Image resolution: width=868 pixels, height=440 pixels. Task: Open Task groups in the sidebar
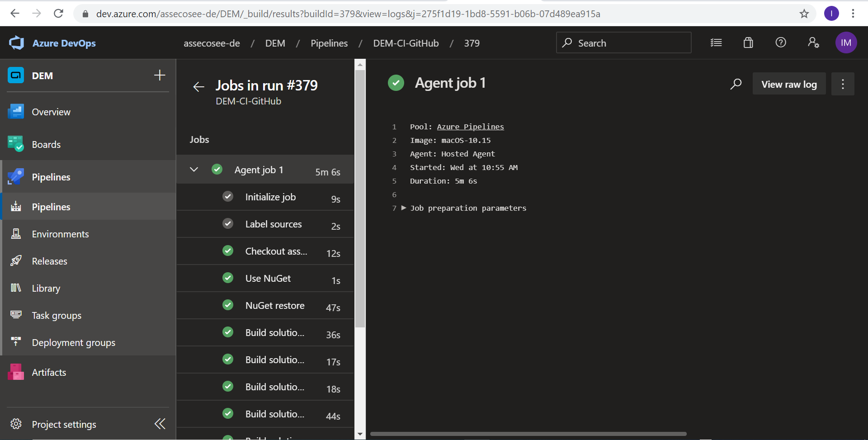tap(88, 315)
